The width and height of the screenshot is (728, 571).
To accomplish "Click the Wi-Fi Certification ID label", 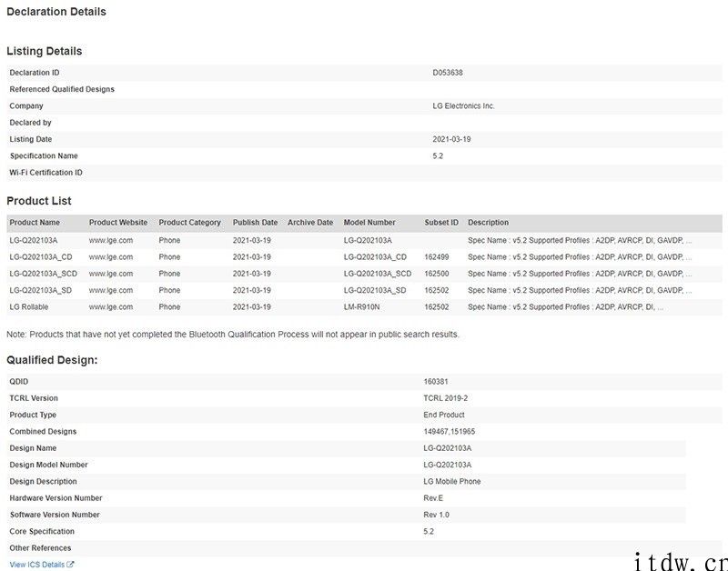I will tap(46, 173).
